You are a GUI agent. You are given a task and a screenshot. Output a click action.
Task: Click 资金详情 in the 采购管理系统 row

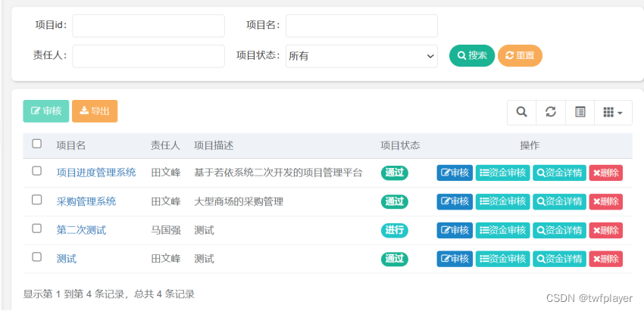click(x=559, y=201)
